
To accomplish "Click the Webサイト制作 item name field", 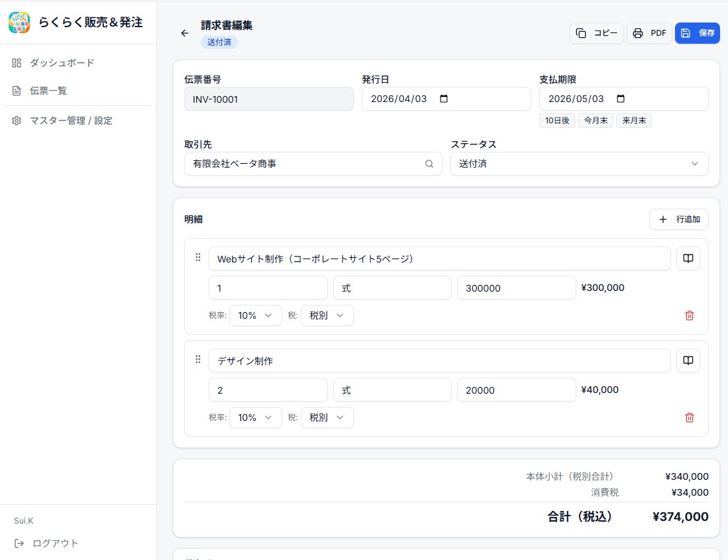I will point(440,258).
